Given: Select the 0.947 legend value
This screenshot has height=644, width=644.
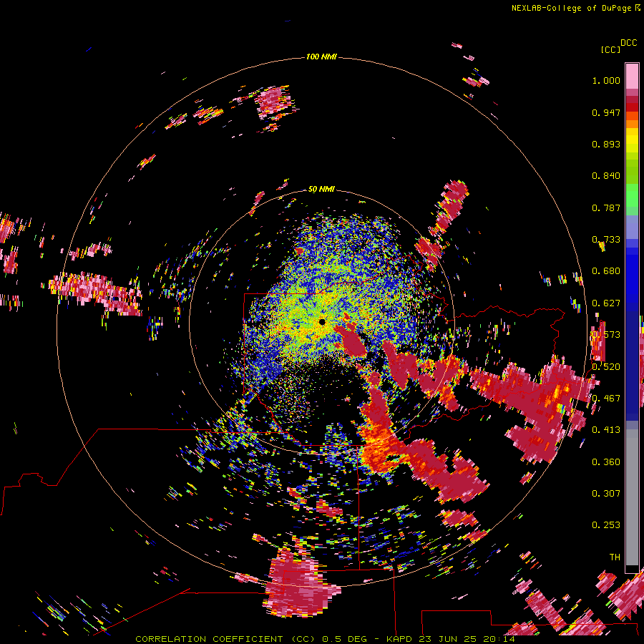Looking at the screenshot, I should [x=606, y=112].
